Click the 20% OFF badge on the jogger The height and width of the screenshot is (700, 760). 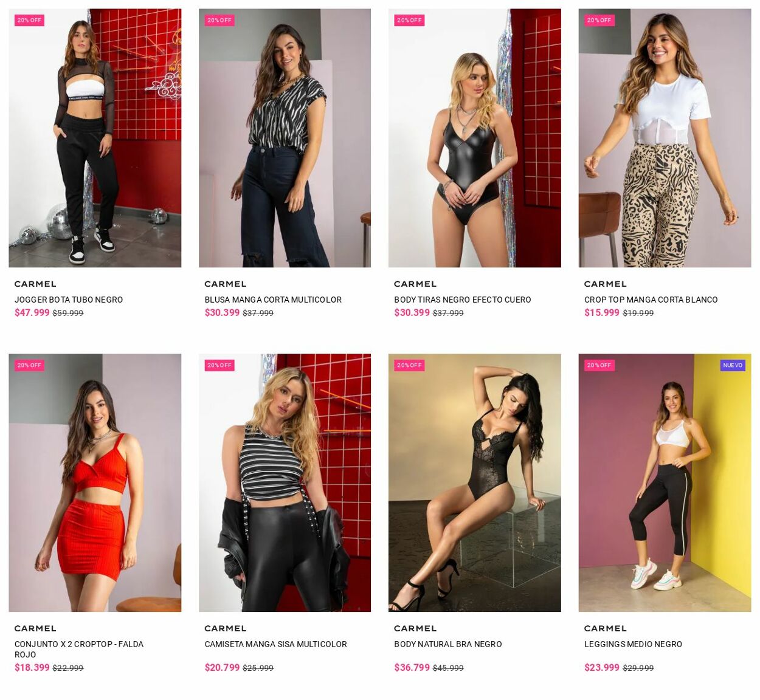click(x=29, y=20)
